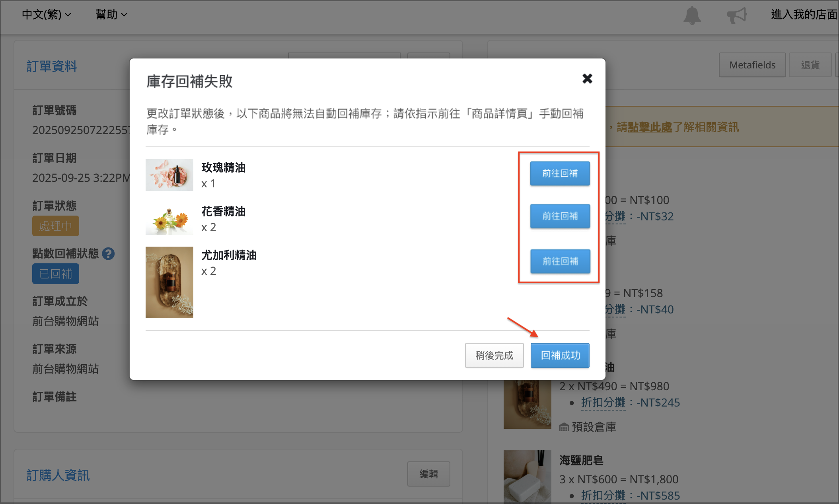Click the order date 2025-09-25 3:22PM

[81, 178]
